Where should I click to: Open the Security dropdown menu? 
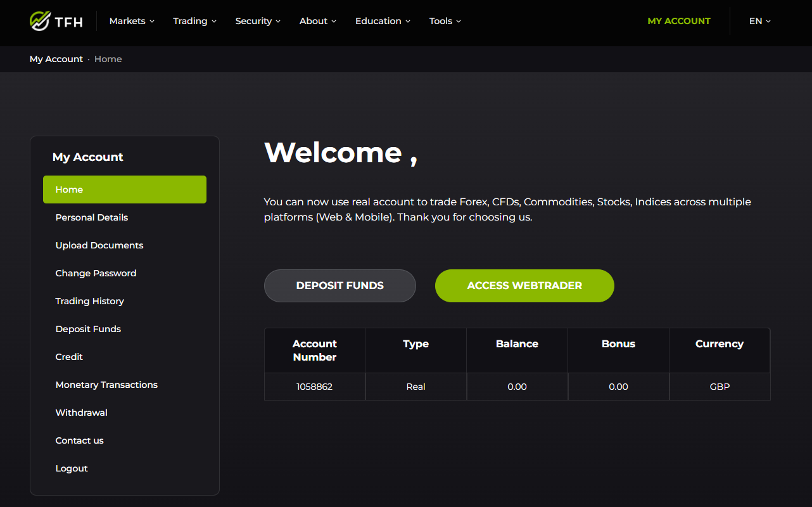[x=258, y=21]
